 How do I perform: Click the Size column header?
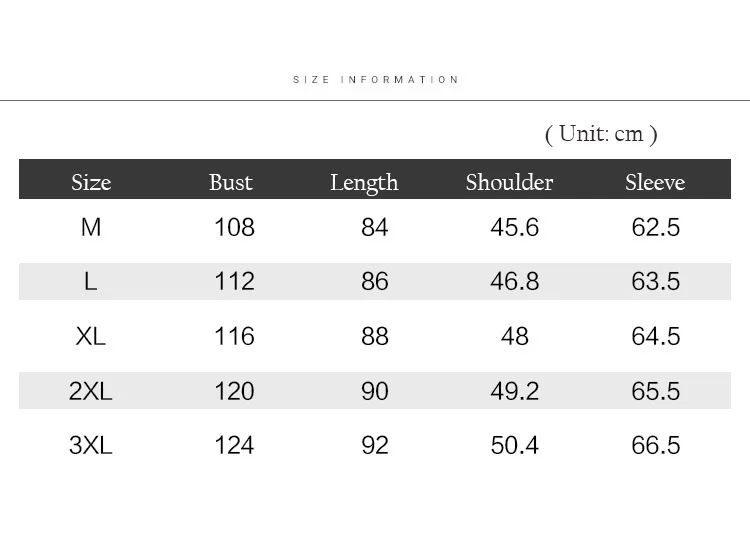91,182
